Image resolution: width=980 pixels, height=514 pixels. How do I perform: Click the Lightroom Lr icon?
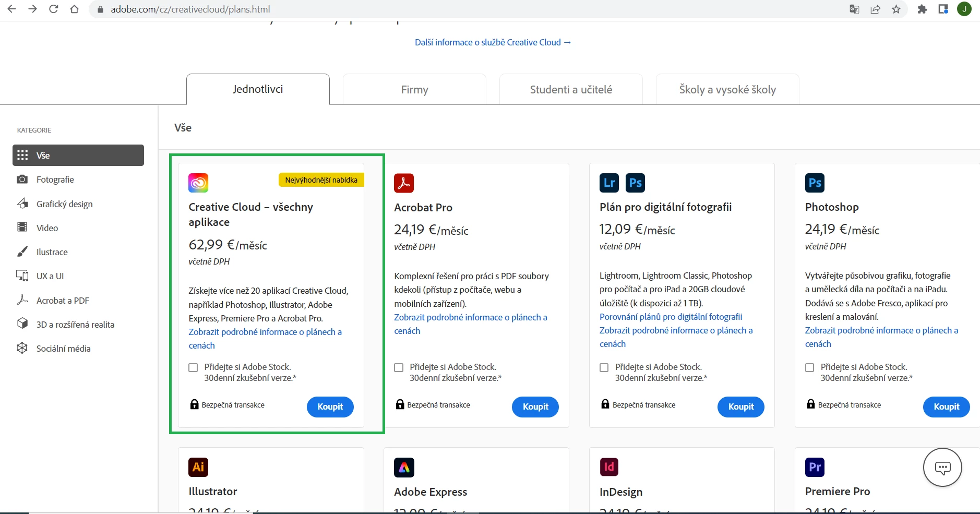coord(609,183)
